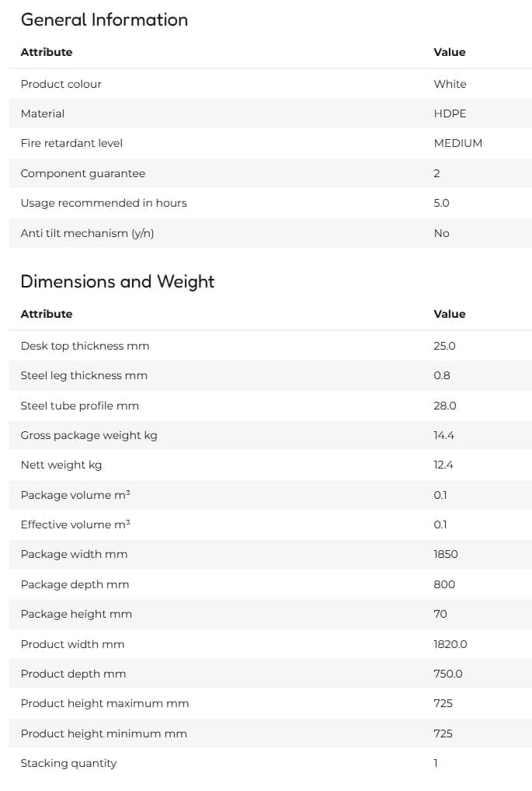The image size is (532, 791).
Task: Click the Stacking quantity label
Action: (68, 763)
